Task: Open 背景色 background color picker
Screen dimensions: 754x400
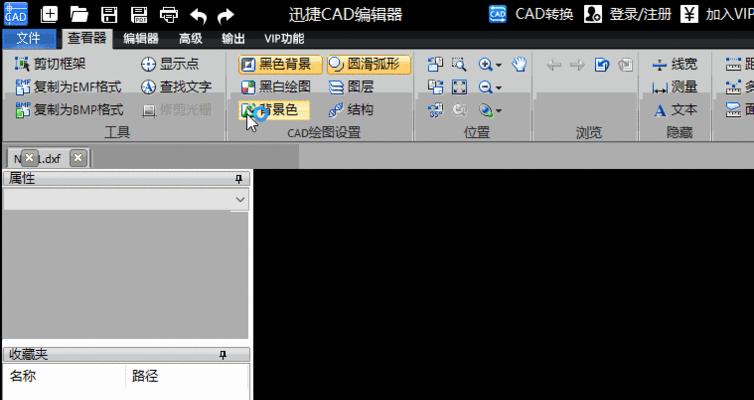Action: (x=274, y=110)
